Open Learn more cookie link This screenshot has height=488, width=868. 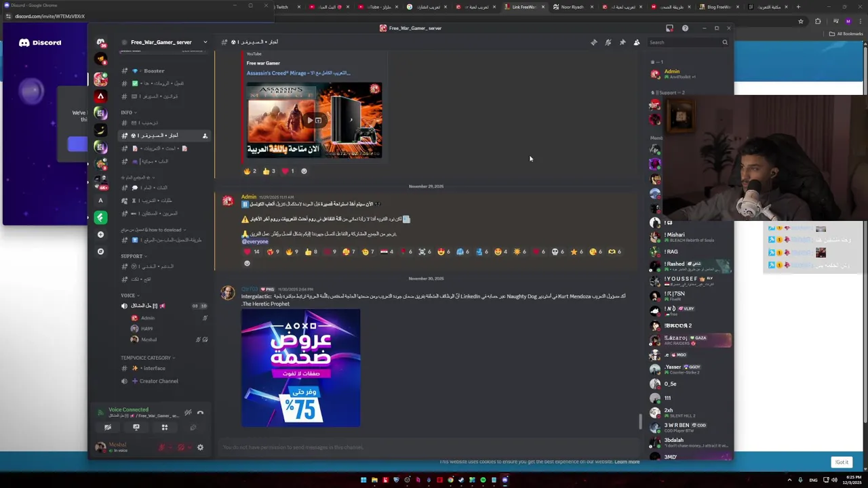(x=627, y=462)
